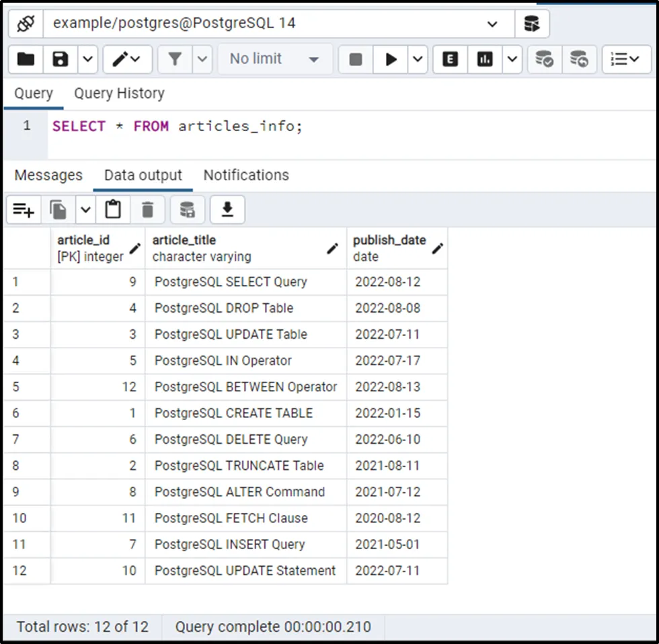Open the database connection dropdown
659x644 pixels.
(492, 24)
